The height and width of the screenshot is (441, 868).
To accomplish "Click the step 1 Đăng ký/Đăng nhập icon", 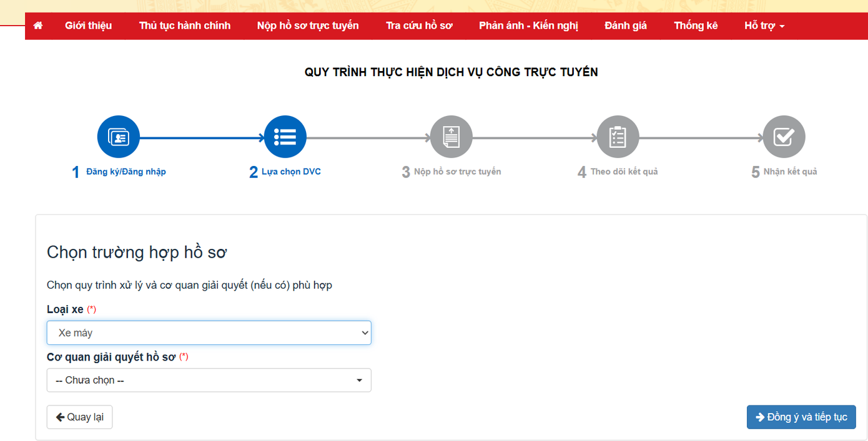I will click(118, 136).
